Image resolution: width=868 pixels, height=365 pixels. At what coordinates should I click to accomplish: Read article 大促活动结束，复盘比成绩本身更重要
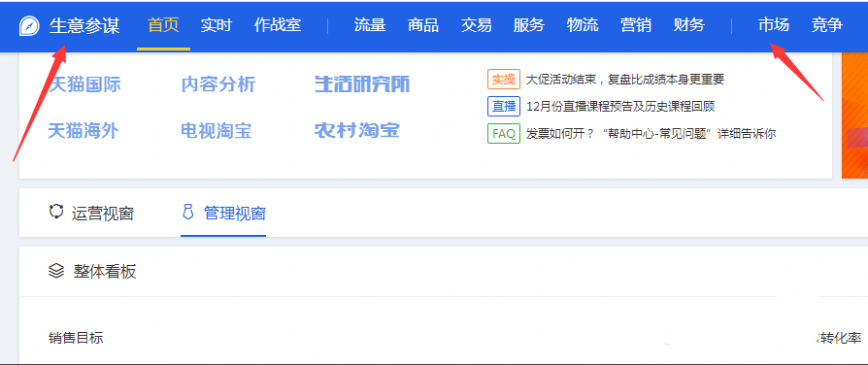click(625, 80)
